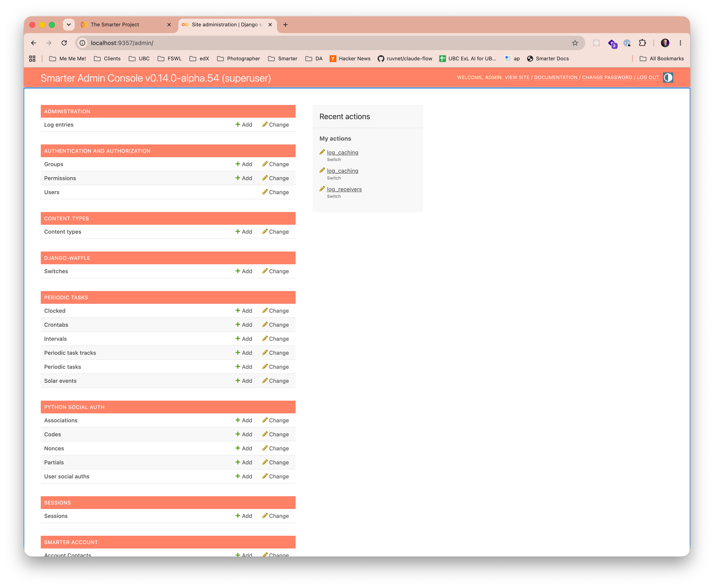714x588 pixels.
Task: Open the Django-Waffle section header
Action: [67, 258]
